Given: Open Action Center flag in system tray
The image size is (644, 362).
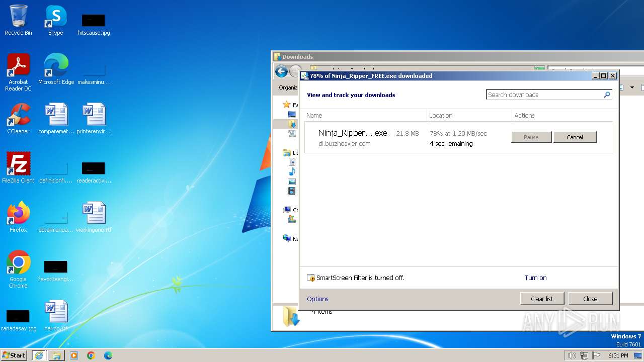Looking at the screenshot, I should (x=596, y=355).
